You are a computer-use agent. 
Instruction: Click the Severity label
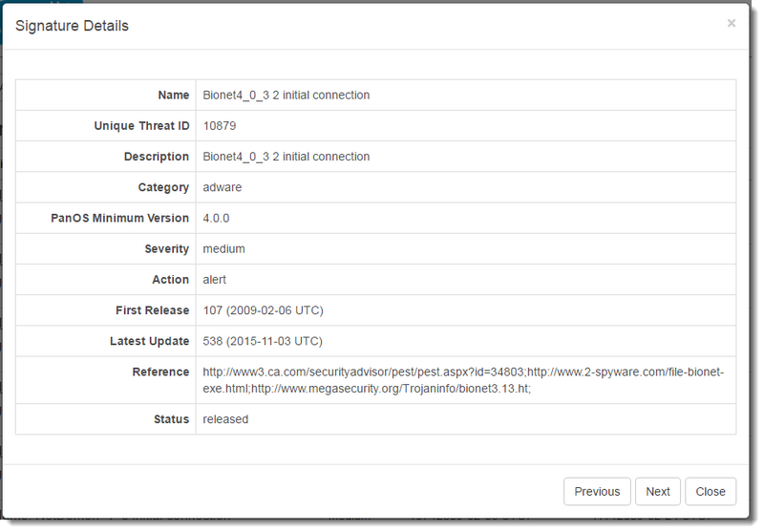coord(166,248)
